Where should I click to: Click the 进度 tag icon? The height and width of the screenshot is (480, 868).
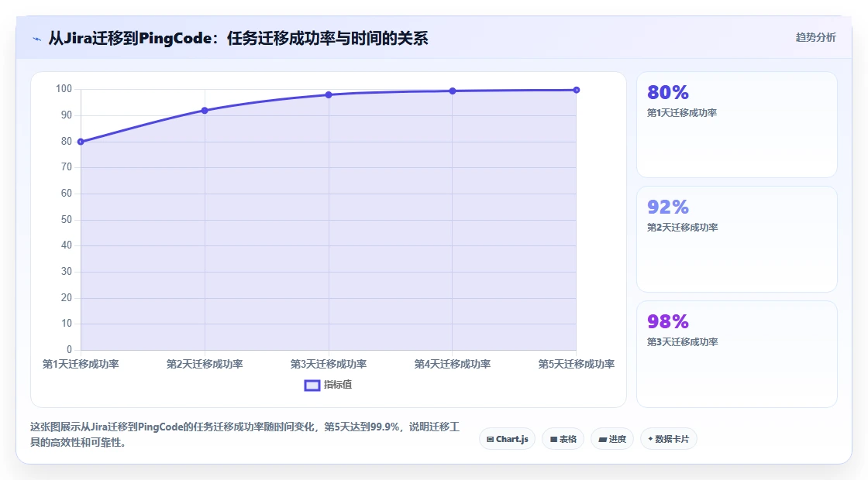[x=603, y=440]
